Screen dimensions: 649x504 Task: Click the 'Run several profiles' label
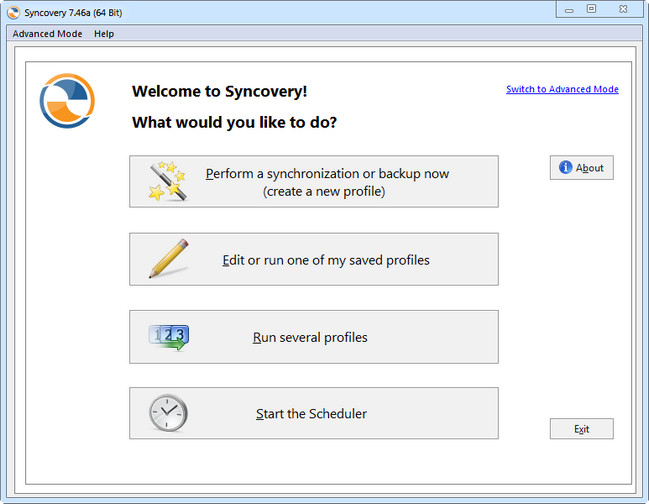pos(310,338)
